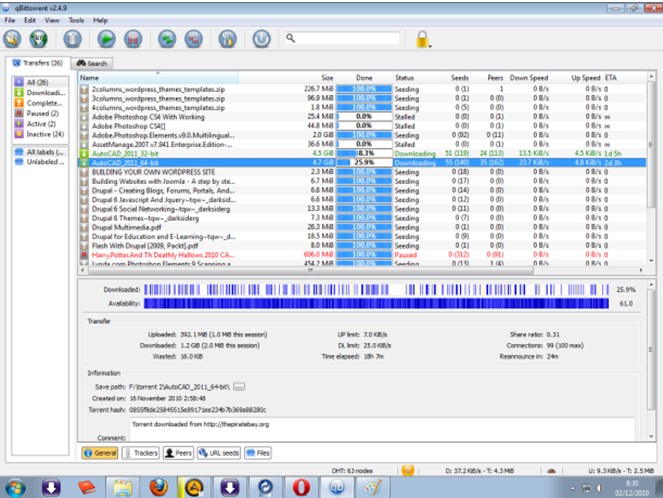
Task: Toggle the yellow padlock lock icon
Action: pyautogui.click(x=422, y=39)
